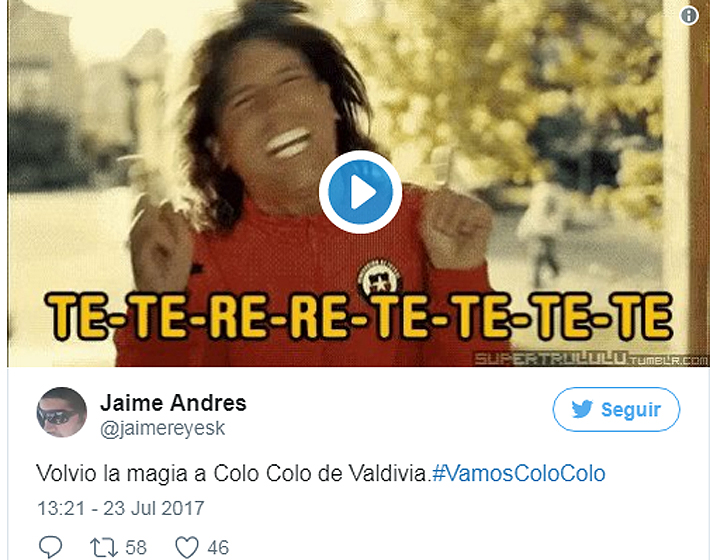Click the TE-TE-RE-RE caption on the GIF
Image resolution: width=710 pixels, height=560 pixels.
pos(360,316)
